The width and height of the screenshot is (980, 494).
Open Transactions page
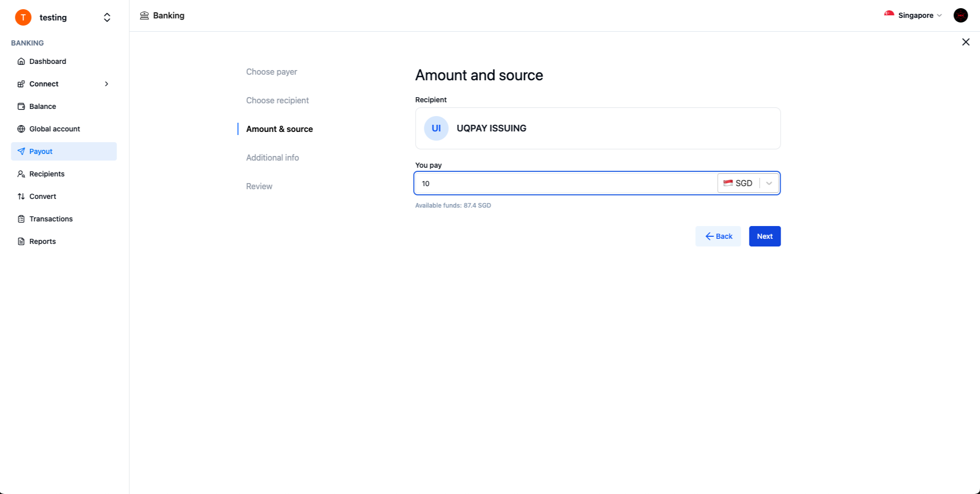pyautogui.click(x=64, y=219)
